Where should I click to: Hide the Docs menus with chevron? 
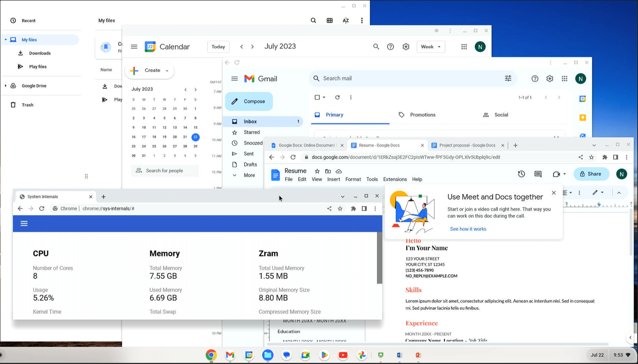tap(619, 193)
